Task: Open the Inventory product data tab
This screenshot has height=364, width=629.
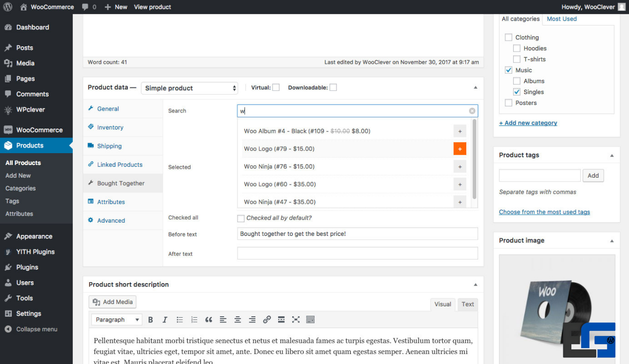Action: (x=123, y=127)
